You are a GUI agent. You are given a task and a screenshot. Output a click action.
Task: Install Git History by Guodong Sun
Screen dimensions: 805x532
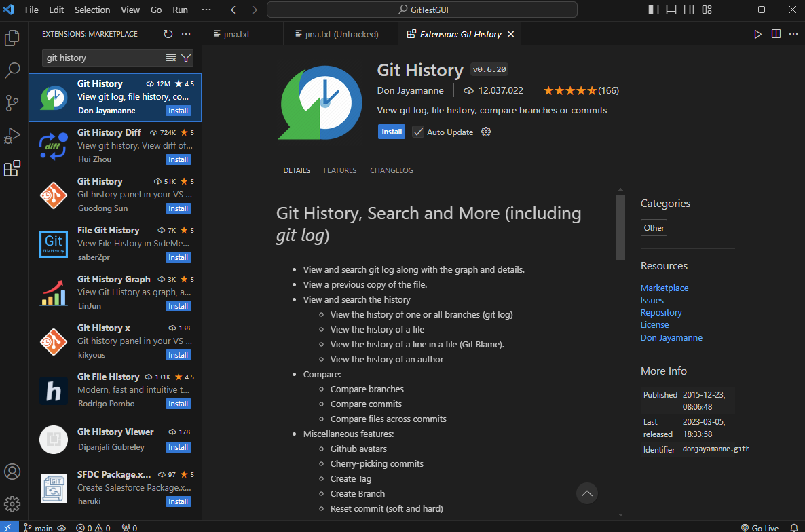click(178, 208)
